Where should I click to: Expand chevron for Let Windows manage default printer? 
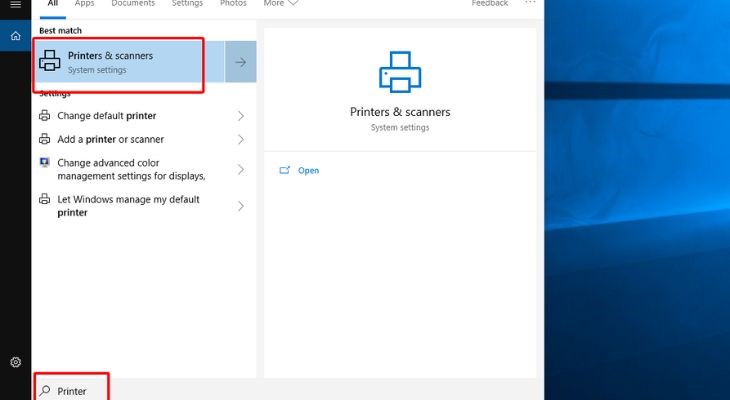pos(241,206)
